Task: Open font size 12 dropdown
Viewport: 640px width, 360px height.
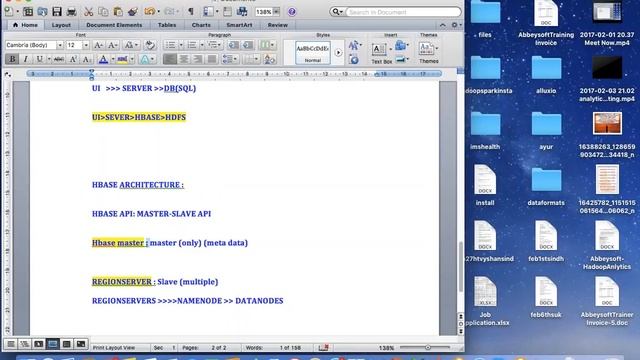Action: coord(86,45)
